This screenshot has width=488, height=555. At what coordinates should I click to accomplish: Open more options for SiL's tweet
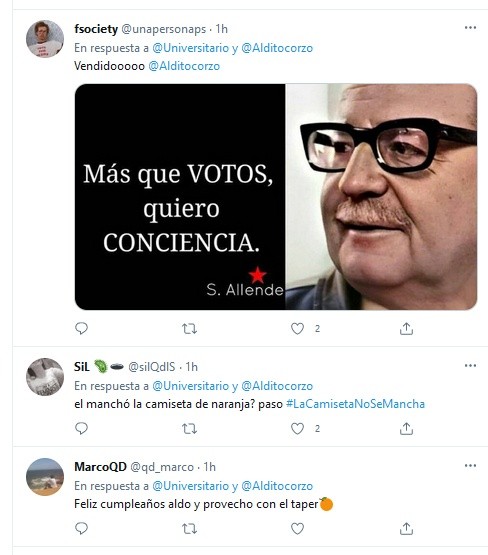[470, 365]
